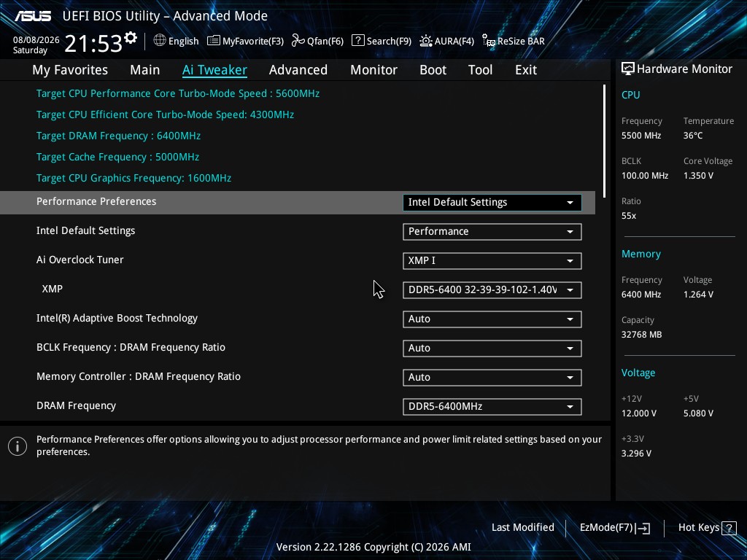The height and width of the screenshot is (560, 747).
Task: Go to the Advanced tab
Action: [298, 70]
